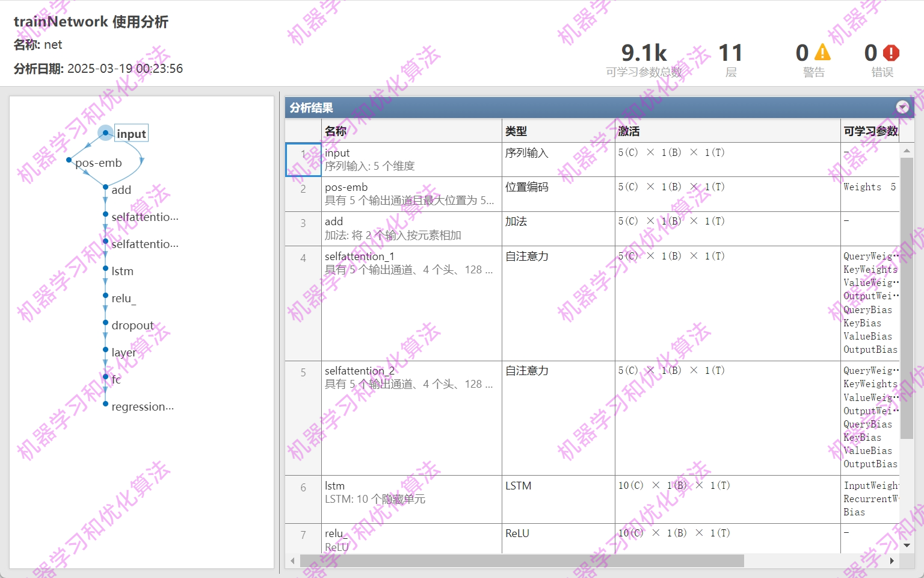This screenshot has width=924, height=578.
Task: Click the vertical scrollbar down arrow
Action: pos(907,545)
